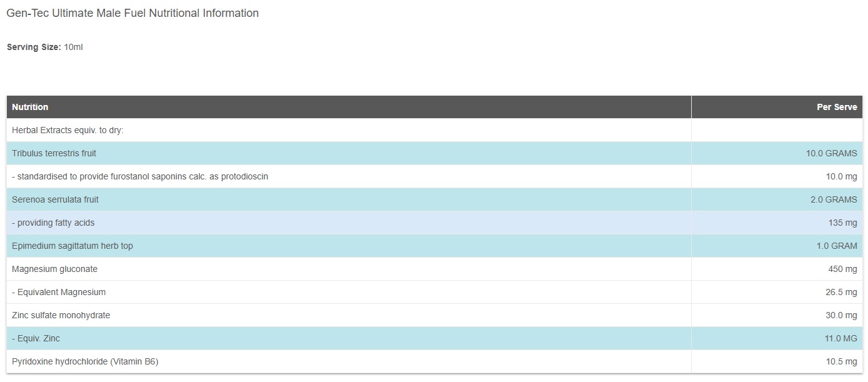Image resolution: width=868 pixels, height=382 pixels.
Task: Select the 'Serenoa serrulata fruit' cell
Action: (349, 199)
